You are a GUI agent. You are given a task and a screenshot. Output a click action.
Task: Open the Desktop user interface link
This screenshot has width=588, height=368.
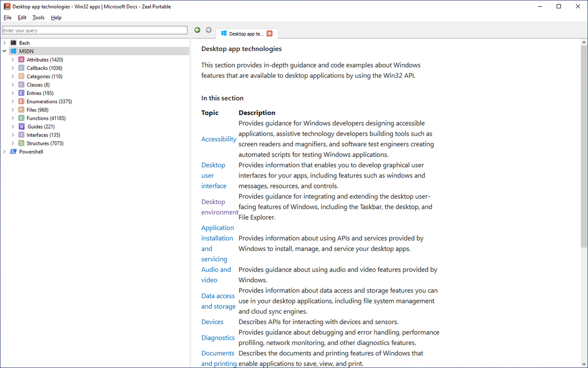tap(214, 175)
